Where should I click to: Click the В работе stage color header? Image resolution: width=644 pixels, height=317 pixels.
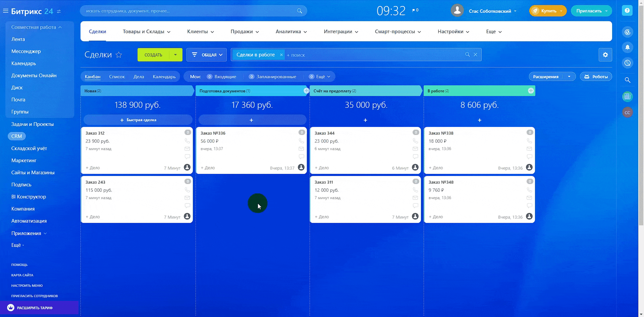(x=476, y=91)
